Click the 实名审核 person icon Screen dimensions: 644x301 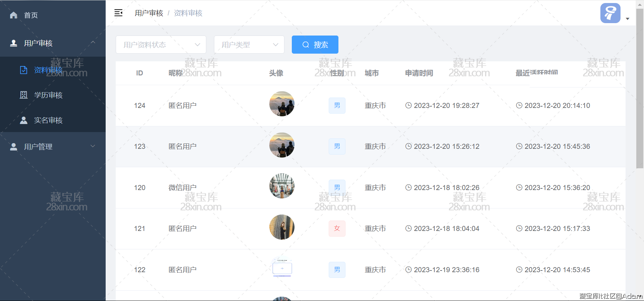[x=23, y=120]
